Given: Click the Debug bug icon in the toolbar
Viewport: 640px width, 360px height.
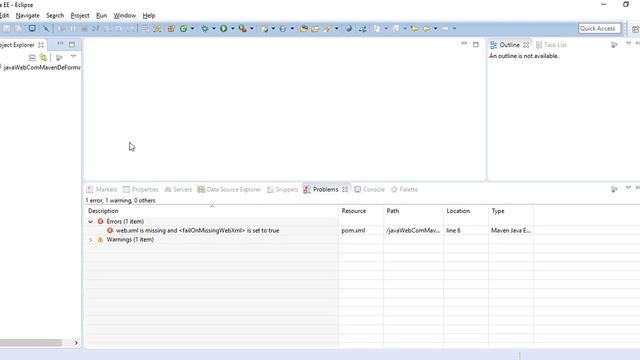Looking at the screenshot, I should click(204, 29).
